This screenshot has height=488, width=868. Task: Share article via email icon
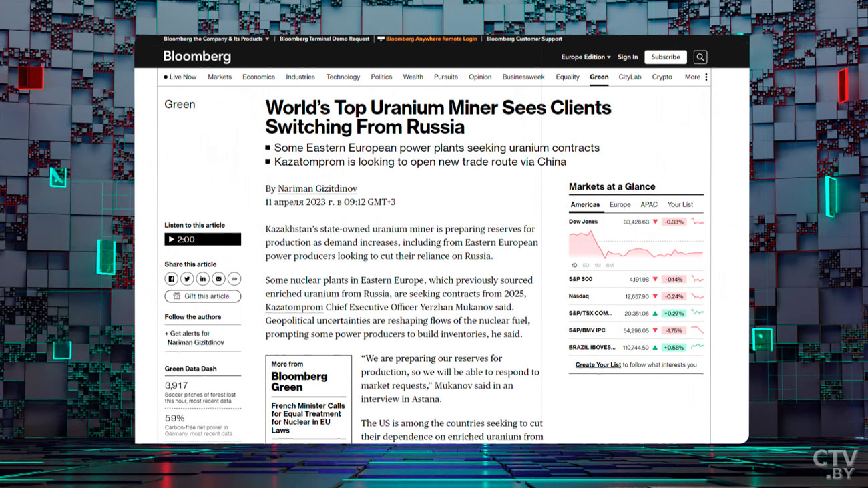coord(218,279)
